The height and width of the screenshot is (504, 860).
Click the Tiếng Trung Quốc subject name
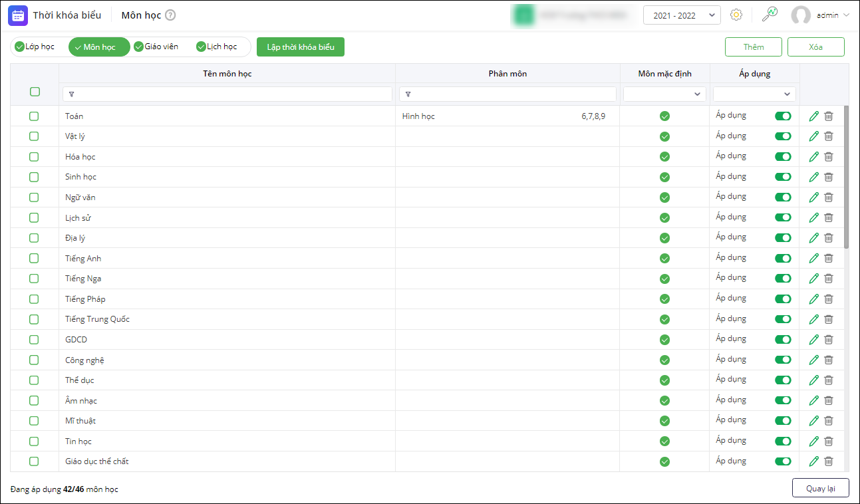coord(97,319)
